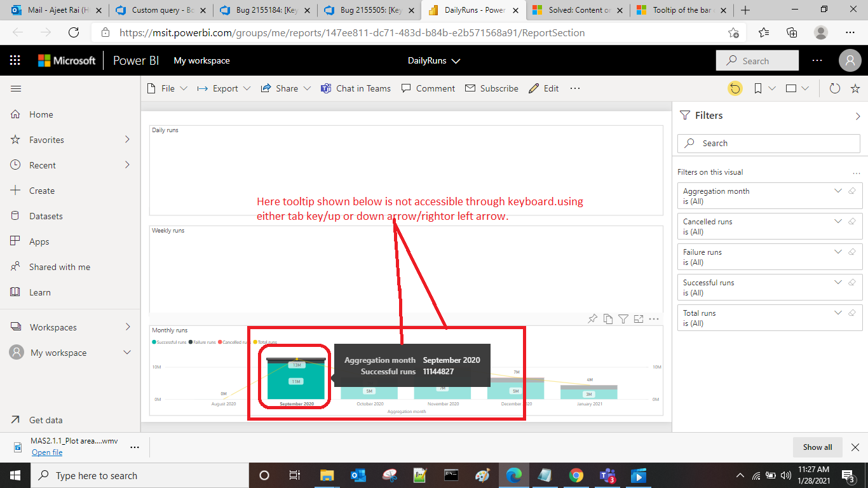Expand the Aggregation month filter card
The image size is (868, 488).
(837, 191)
